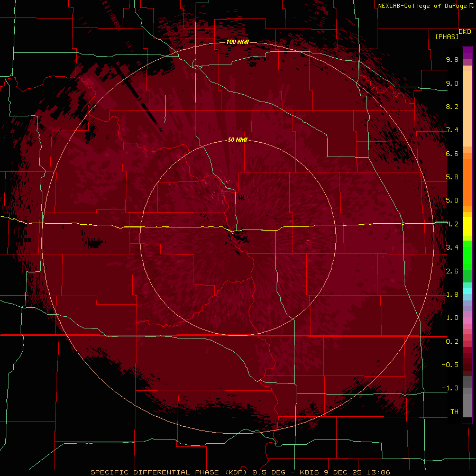Select the 6.6 scale value
This screenshot has width=476, height=476.
click(x=452, y=153)
